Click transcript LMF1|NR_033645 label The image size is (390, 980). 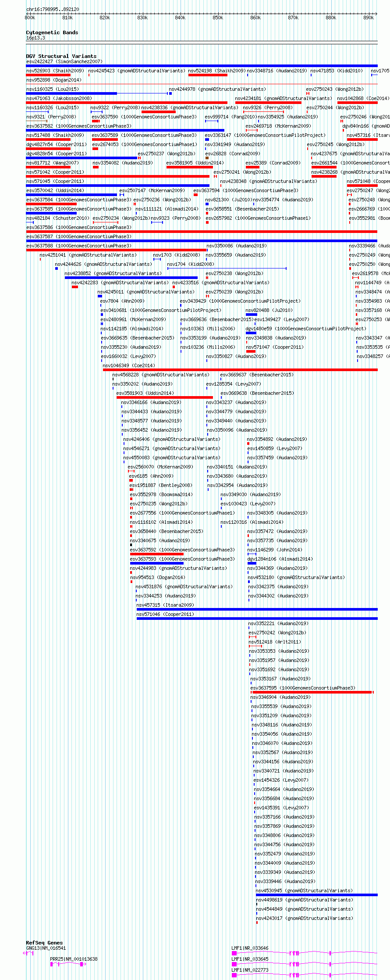pos(250,959)
